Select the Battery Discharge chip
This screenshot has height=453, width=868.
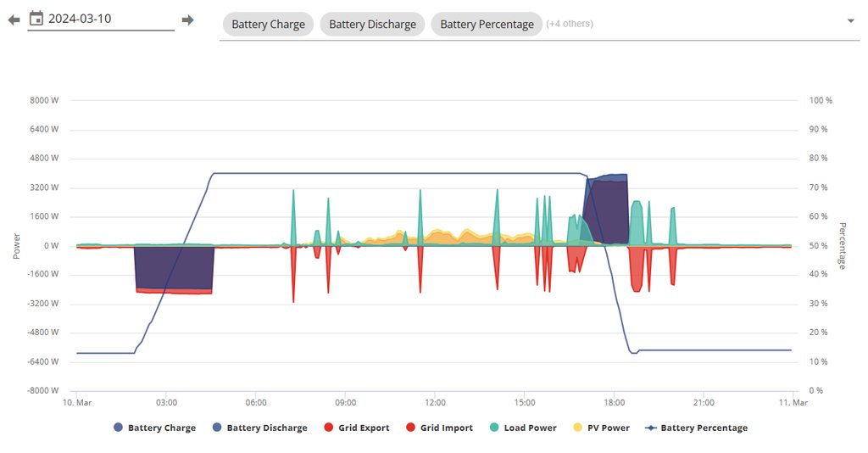(372, 25)
